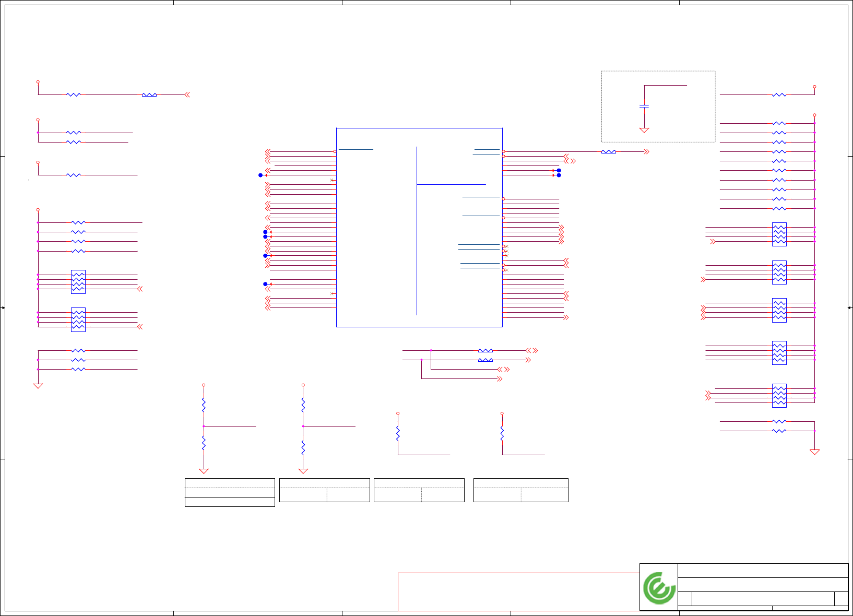Select the upper resistor network on left side

(x=78, y=282)
